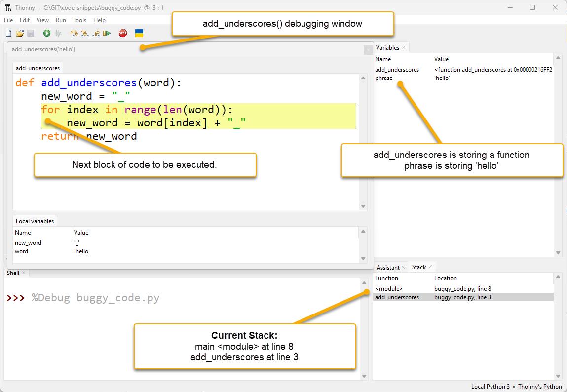Select the Local variables tab
Image resolution: width=567 pixels, height=392 pixels.
pos(35,221)
